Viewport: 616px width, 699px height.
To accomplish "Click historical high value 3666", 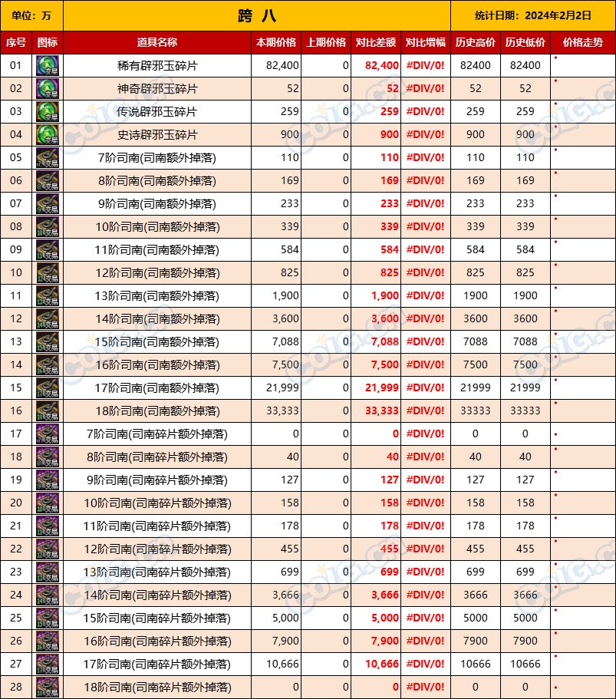I will pos(475,595).
